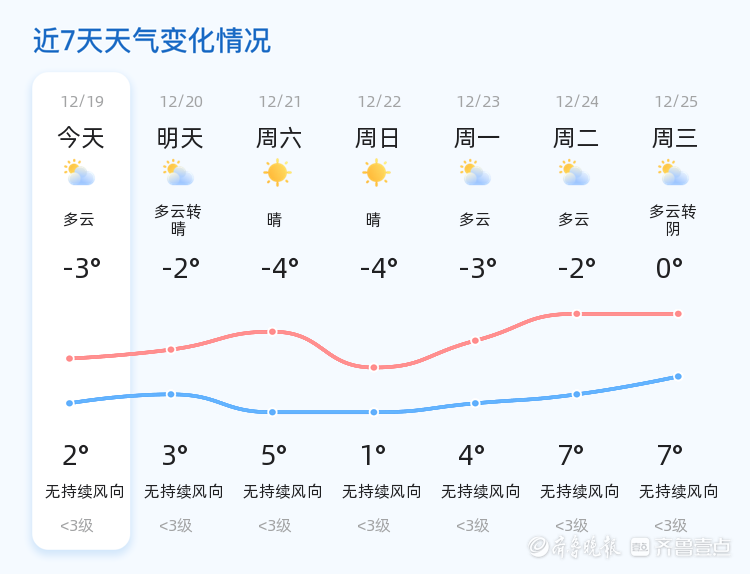Click the 多云转晴 text under 明天
This screenshot has width=750, height=574.
(178, 220)
